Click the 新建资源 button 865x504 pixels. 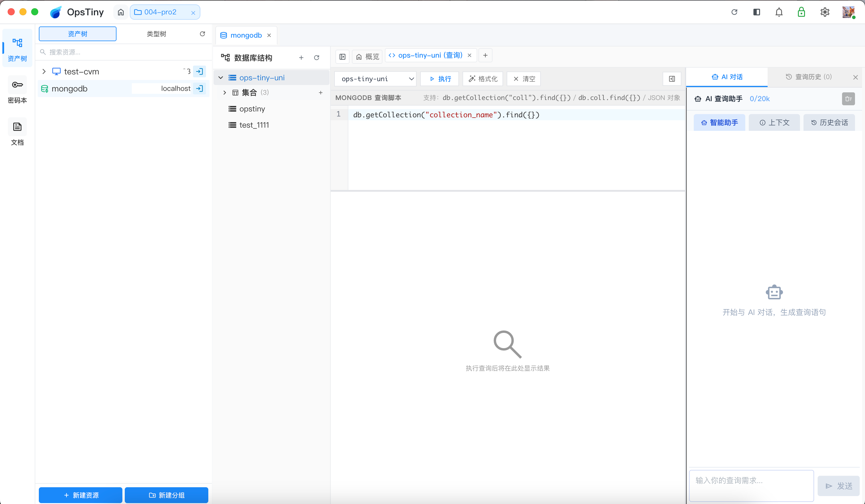[81, 495]
